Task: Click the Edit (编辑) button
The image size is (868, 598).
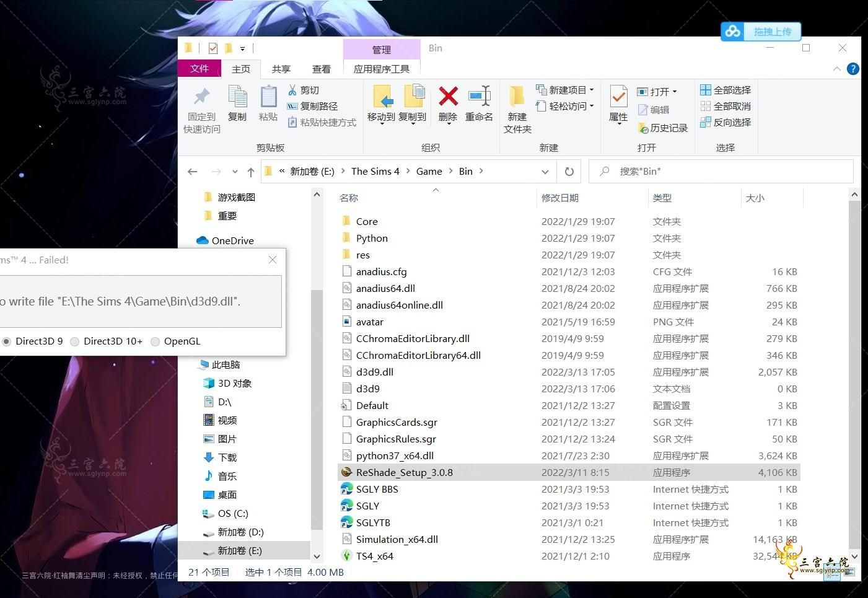Action: click(654, 110)
